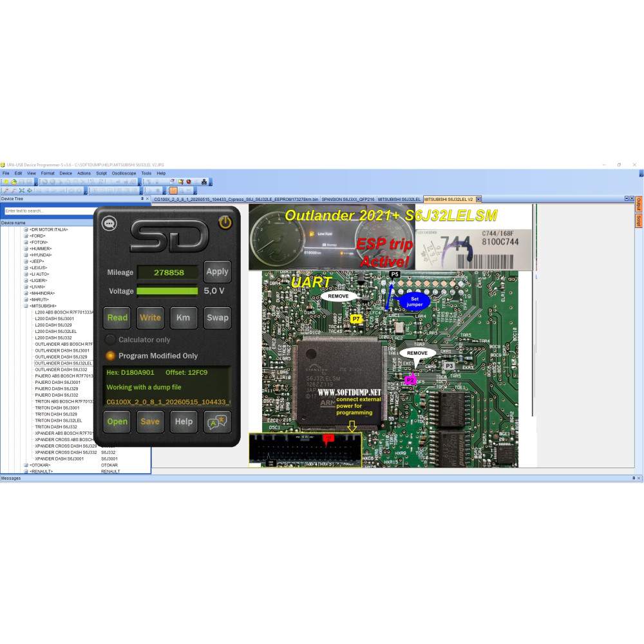Close the Device Tree panel
The height and width of the screenshot is (644, 644).
pos(147,199)
